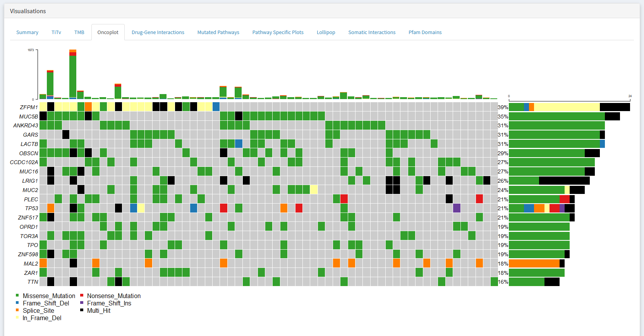Open the Summary tab
The image size is (644, 336).
coord(27,33)
